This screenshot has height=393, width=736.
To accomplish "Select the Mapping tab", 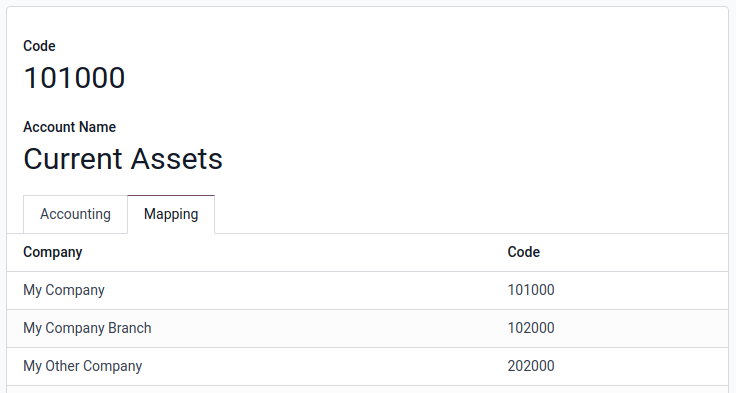I will coord(171,214).
